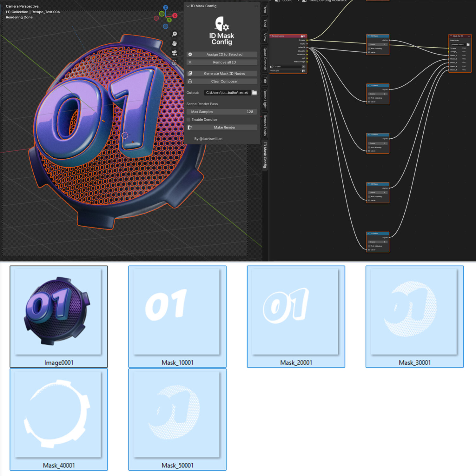Click the IndexOB output socket on Render Layers
476x476 pixels.
[307, 47]
